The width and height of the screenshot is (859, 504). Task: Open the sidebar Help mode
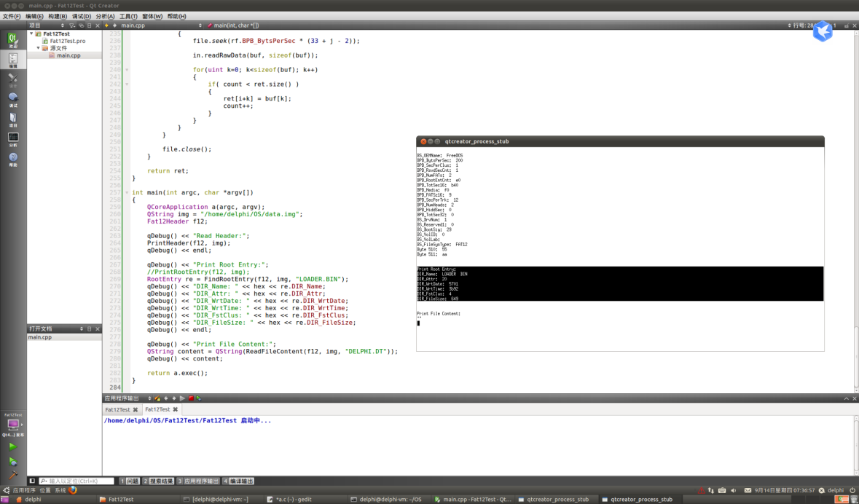tap(12, 158)
